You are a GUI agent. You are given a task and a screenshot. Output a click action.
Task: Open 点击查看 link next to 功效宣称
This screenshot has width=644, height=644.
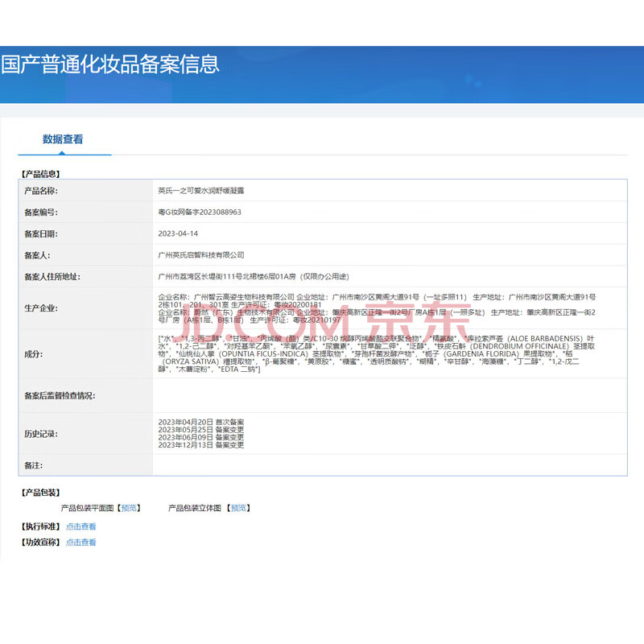pyautogui.click(x=80, y=543)
